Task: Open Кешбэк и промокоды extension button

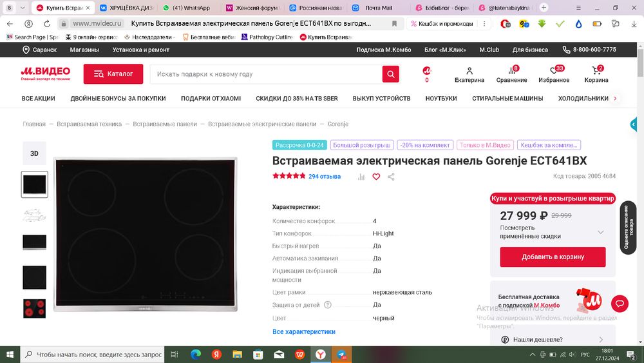Action: click(x=442, y=24)
